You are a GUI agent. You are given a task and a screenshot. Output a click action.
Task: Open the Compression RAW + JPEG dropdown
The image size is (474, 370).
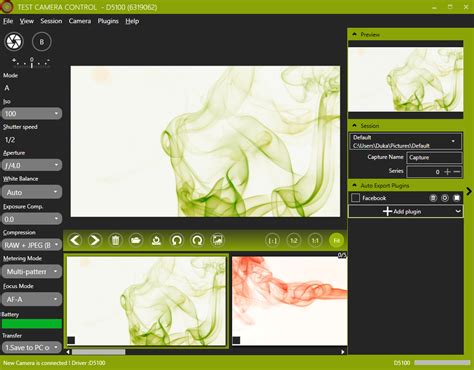(32, 245)
